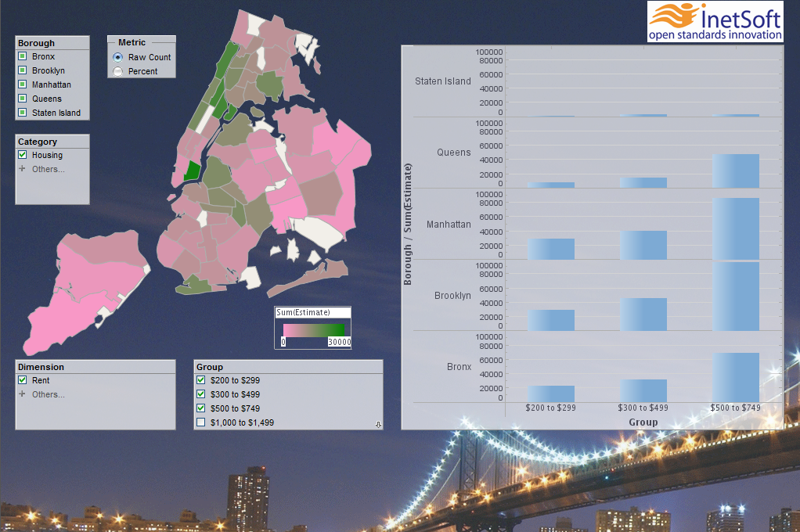The width and height of the screenshot is (800, 532).
Task: Select the Percent metric radio button
Action: pos(118,71)
